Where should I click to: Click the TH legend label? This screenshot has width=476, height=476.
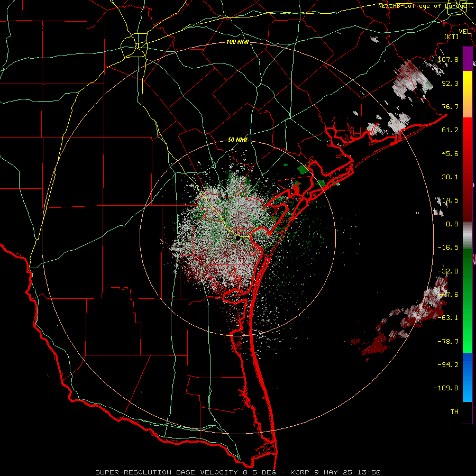[x=454, y=411]
